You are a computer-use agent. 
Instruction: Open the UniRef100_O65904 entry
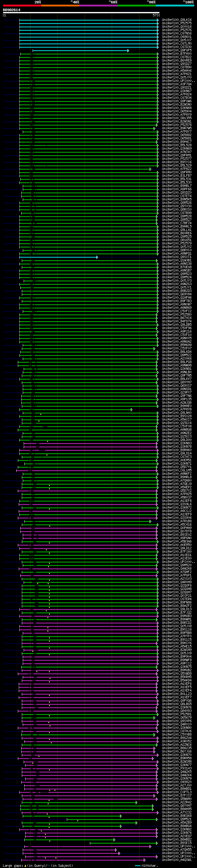(x=176, y=111)
